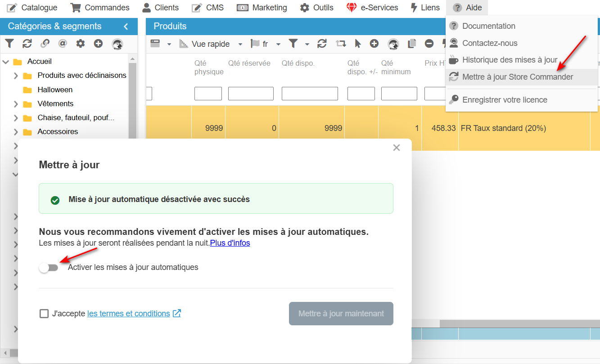The image size is (600, 364).
Task: Refresh the categories tree
Action: [x=27, y=44]
